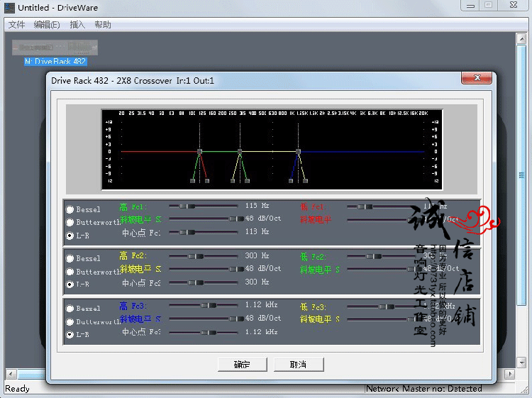Click the 300 Hz value beside 高 Fc2

pos(257,255)
